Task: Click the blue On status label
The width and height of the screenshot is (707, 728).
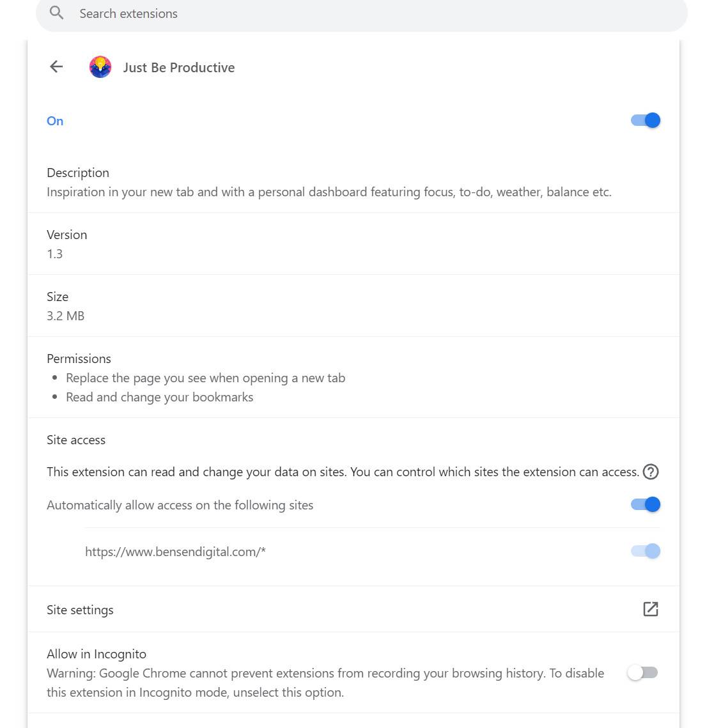Action: click(x=55, y=121)
